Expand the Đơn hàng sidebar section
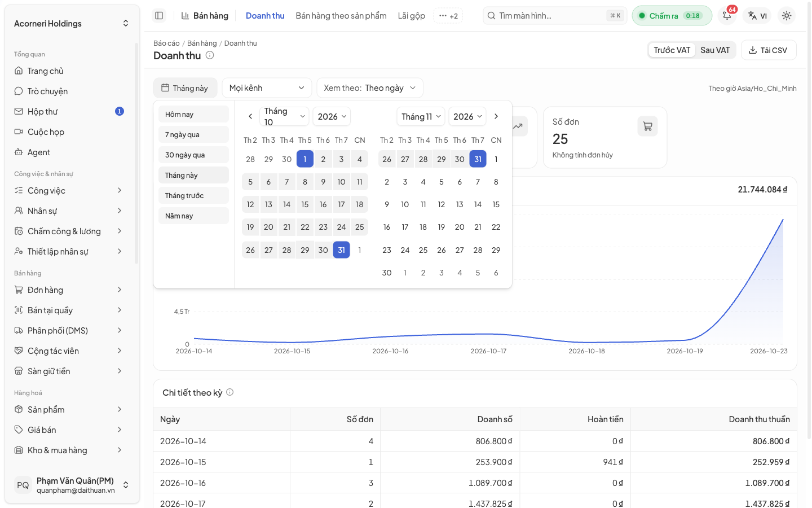Viewport: 812px width, 508px height. click(69, 290)
